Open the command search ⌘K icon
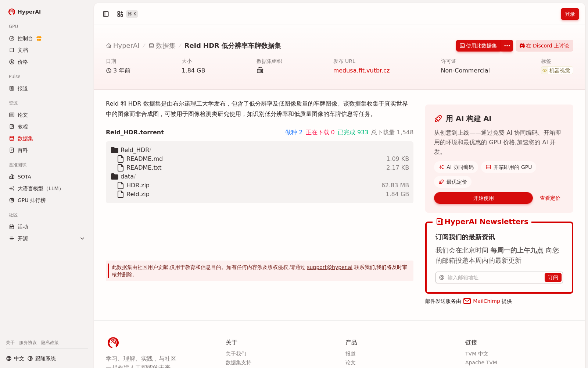Viewport: 588px width, 368px height. coord(120,14)
